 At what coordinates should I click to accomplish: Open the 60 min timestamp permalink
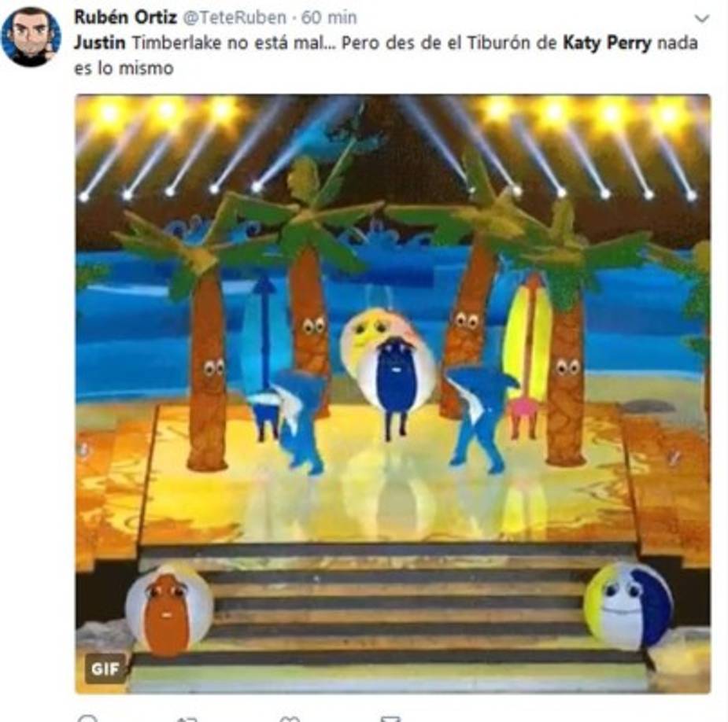[x=329, y=17]
